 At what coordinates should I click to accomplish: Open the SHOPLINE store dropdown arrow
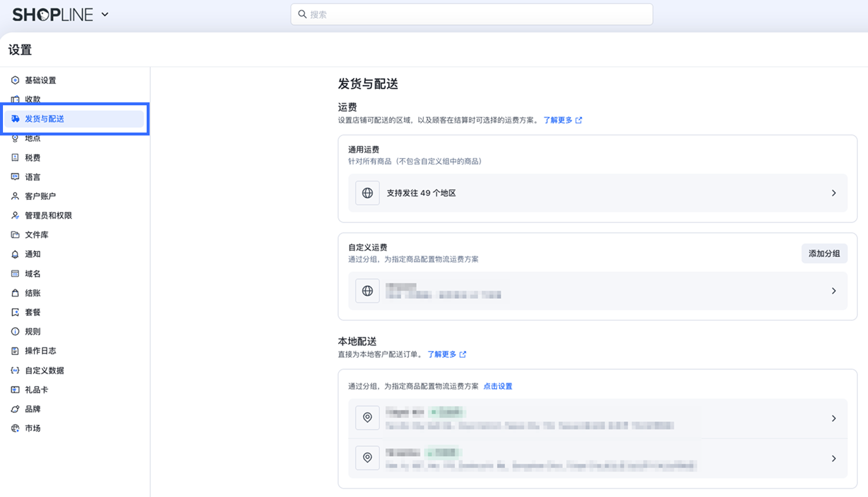(105, 14)
